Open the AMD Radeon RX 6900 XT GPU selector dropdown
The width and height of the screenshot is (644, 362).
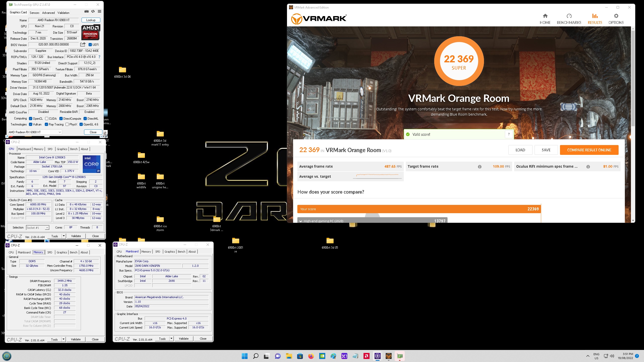35,132
